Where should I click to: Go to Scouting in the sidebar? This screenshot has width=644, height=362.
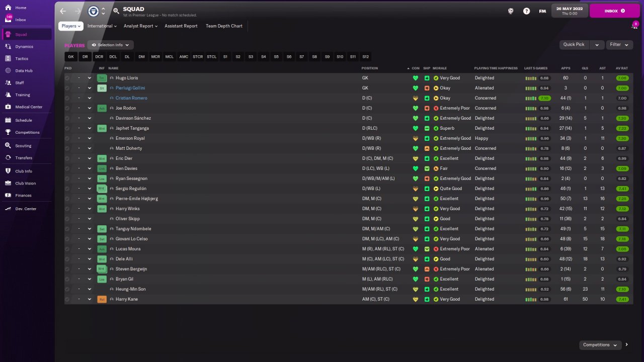(27, 146)
